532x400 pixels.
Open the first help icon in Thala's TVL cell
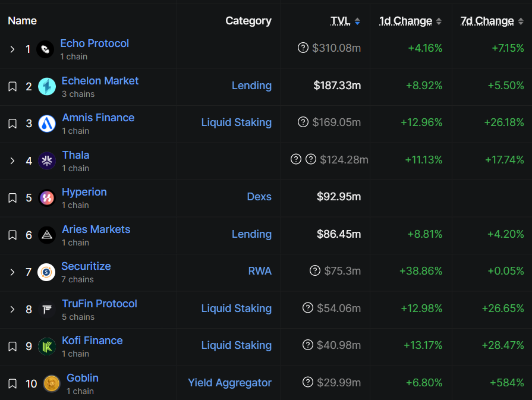296,159
